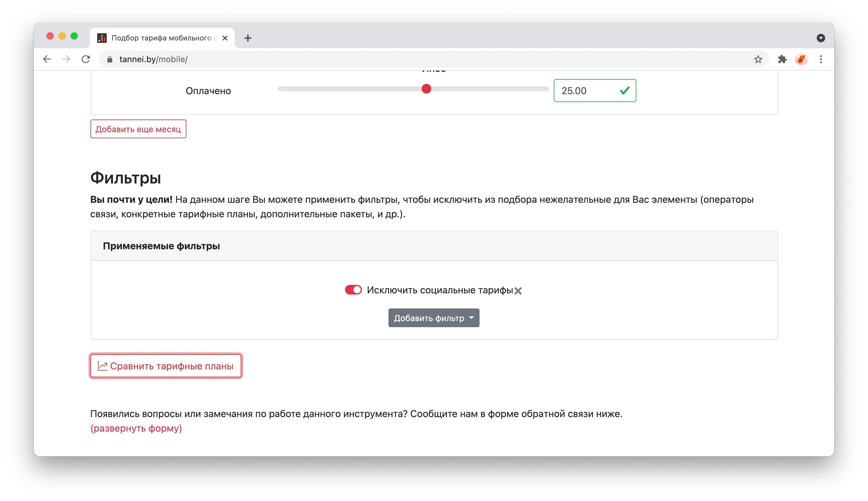
Task: Open the Chrome profile avatar
Action: click(801, 59)
